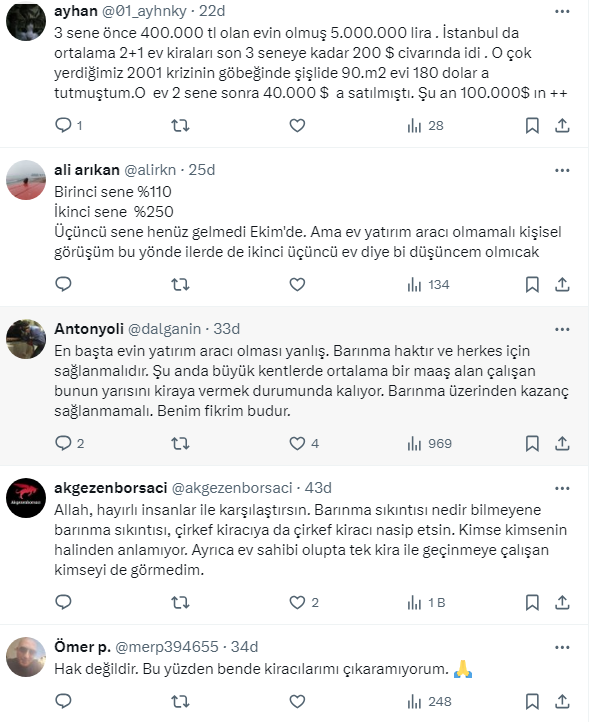Open more options menu on Antonyoli's tweet
Viewport: 599px width, 722px height.
tap(562, 329)
